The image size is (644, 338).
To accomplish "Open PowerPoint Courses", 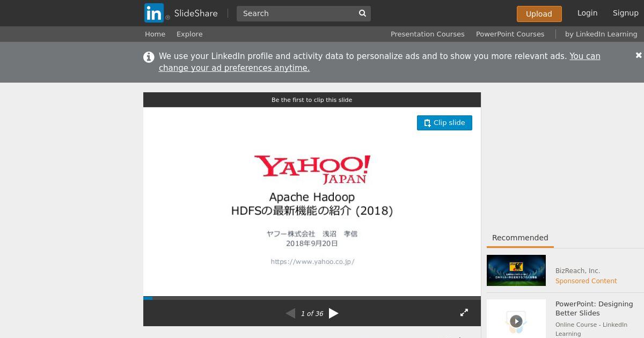I will point(510,34).
